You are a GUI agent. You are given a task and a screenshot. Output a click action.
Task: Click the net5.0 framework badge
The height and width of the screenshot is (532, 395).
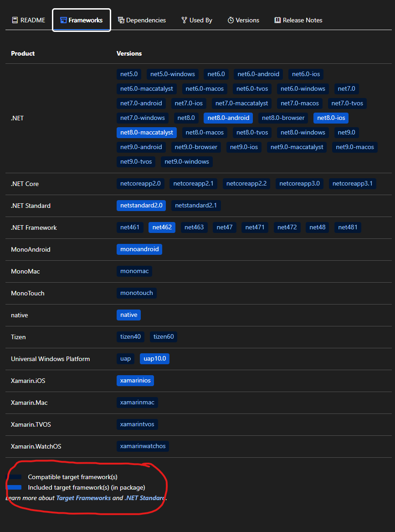129,74
